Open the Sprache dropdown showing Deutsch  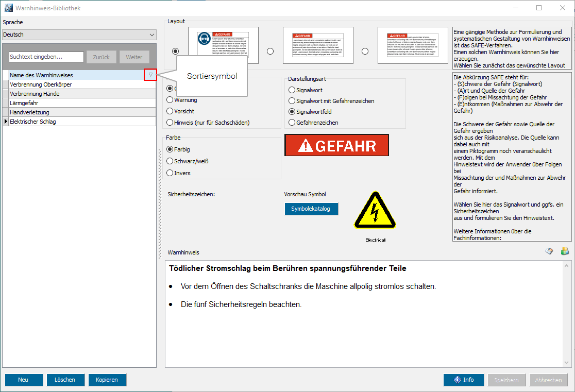(x=79, y=35)
